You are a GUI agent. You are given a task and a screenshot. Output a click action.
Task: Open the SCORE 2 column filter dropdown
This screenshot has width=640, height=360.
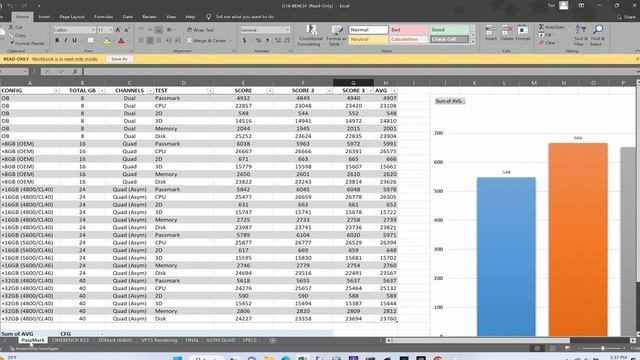coord(329,91)
